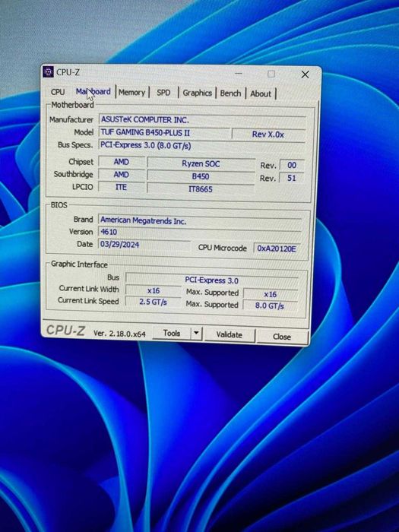Select the TUF GAMING B450-PLUS II model field
The height and width of the screenshot is (532, 399).
(164, 133)
